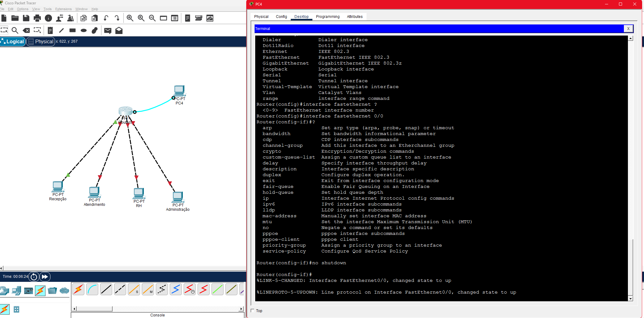The image size is (644, 318).
Task: Power cycle devices button
Action: click(x=34, y=277)
